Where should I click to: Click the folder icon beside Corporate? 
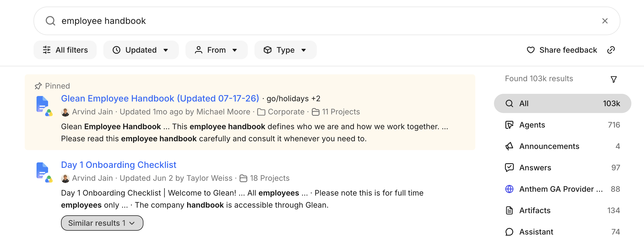click(x=261, y=112)
